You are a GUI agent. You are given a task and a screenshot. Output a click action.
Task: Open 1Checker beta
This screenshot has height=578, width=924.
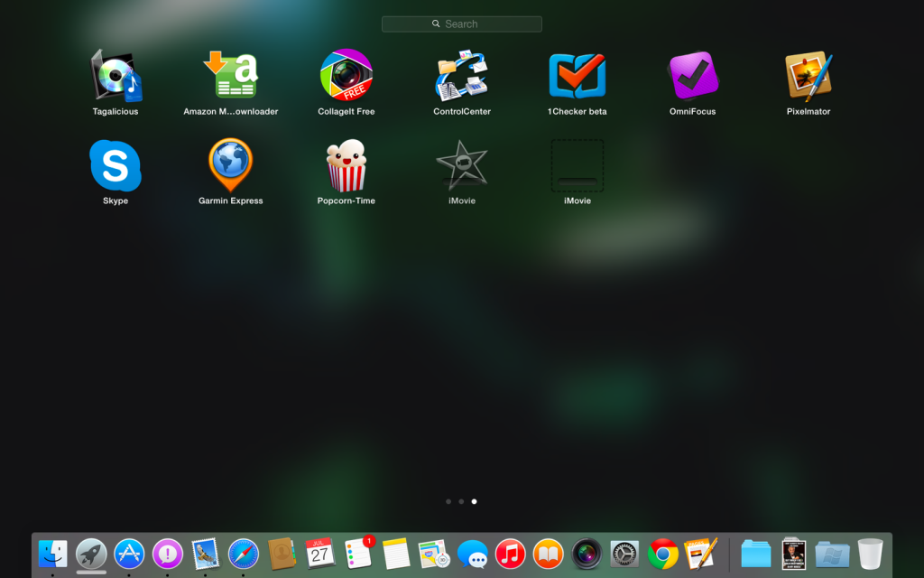[x=577, y=76]
